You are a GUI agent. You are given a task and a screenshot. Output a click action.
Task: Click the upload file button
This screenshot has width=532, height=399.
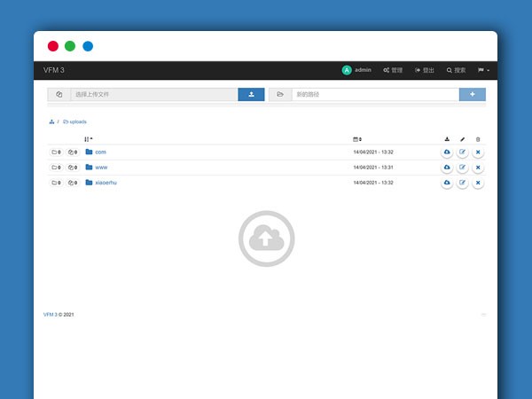coord(251,94)
